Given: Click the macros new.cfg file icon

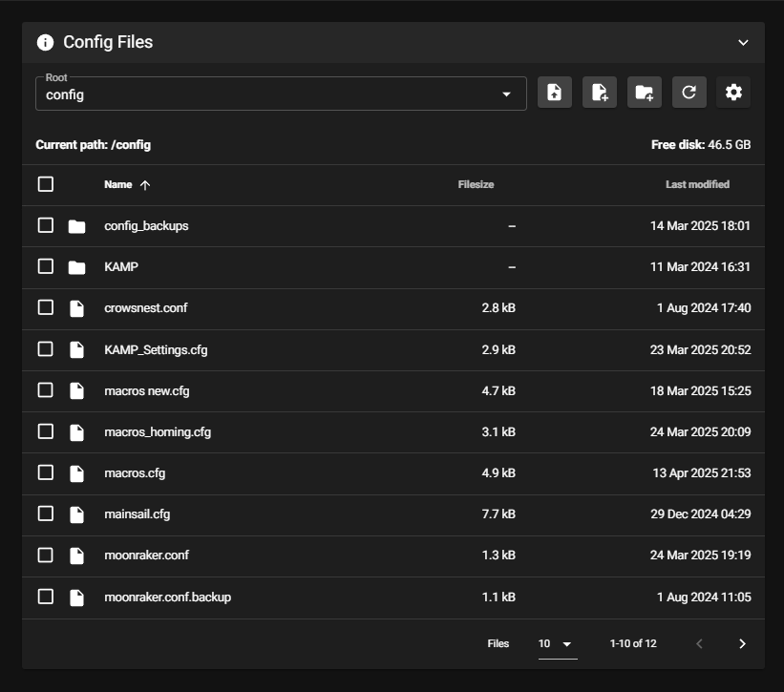Looking at the screenshot, I should [76, 390].
